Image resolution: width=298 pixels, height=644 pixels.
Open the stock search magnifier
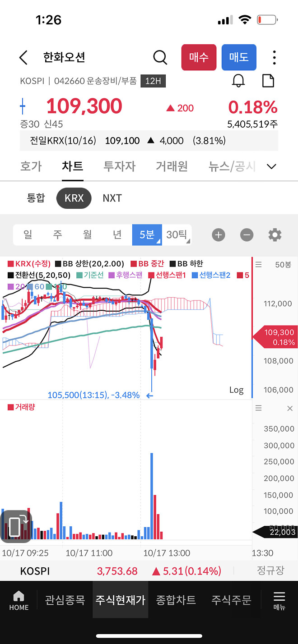click(x=160, y=57)
